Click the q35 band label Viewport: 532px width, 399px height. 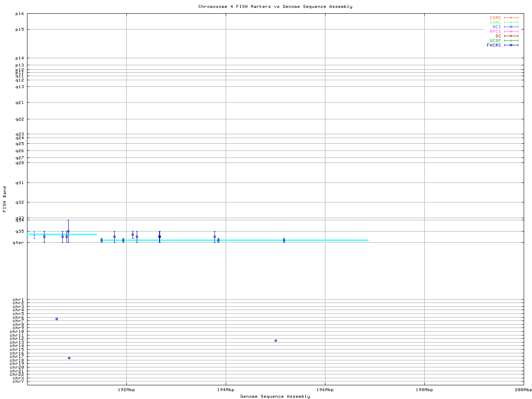pos(20,232)
